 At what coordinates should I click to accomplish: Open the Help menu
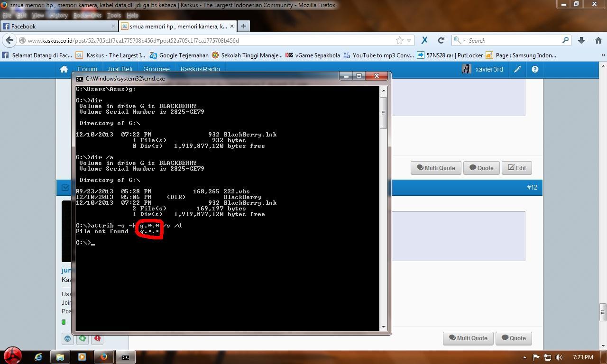132,15
